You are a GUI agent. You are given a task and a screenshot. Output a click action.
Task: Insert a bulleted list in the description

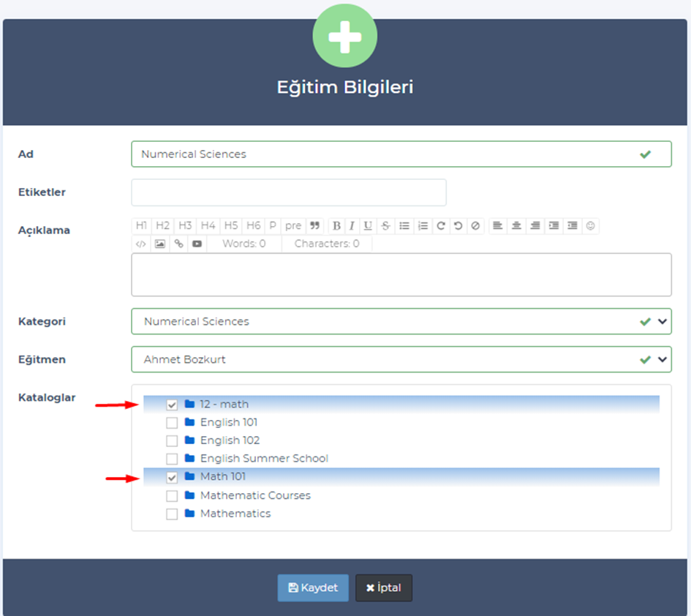coord(404,226)
